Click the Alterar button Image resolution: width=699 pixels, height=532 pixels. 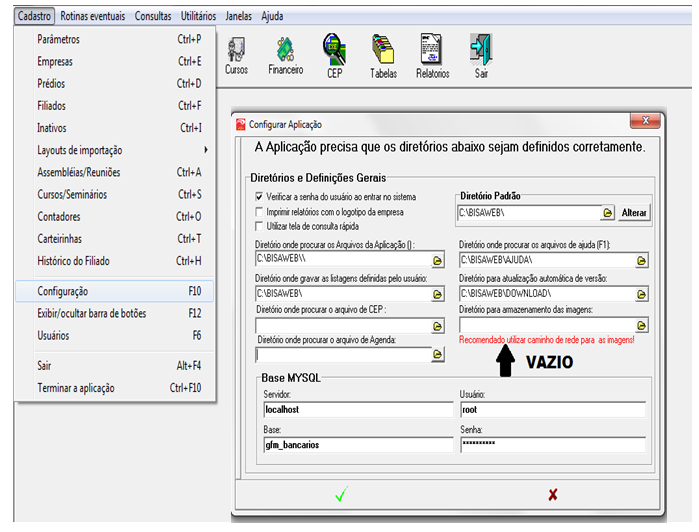pyautogui.click(x=634, y=213)
